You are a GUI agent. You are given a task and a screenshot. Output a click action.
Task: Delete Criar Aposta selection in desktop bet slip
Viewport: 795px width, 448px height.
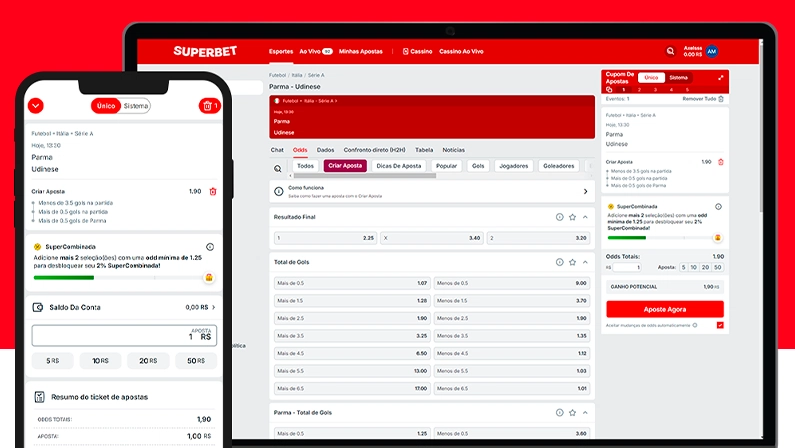(720, 162)
